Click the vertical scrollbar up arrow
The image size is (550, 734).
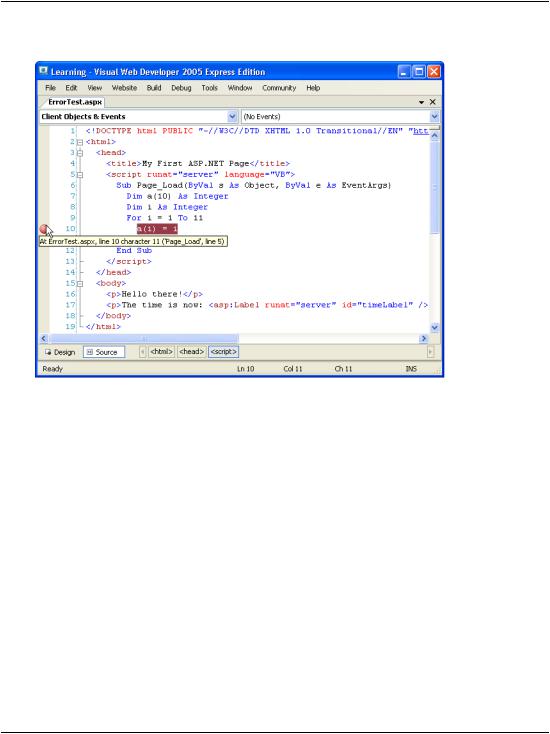pos(435,136)
